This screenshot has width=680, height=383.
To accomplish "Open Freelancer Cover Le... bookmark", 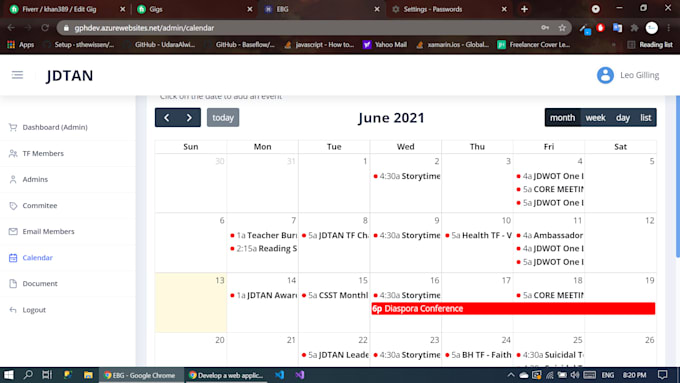I will 534,45.
